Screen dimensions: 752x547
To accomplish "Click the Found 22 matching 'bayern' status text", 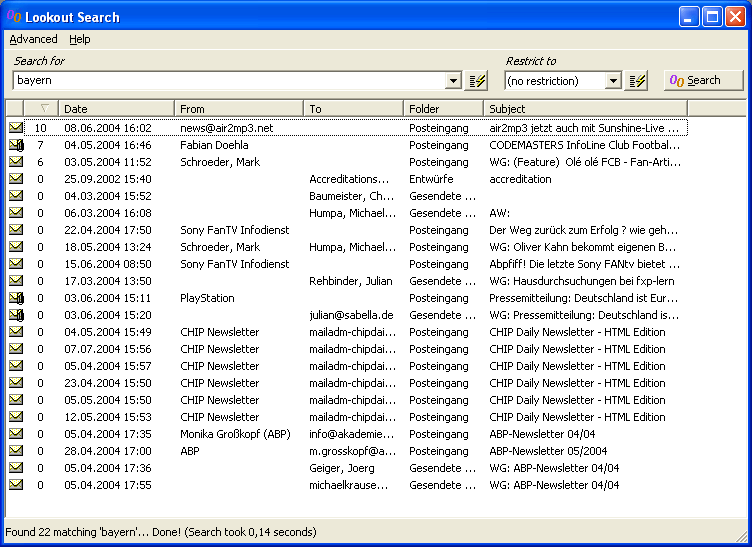I will (161, 532).
